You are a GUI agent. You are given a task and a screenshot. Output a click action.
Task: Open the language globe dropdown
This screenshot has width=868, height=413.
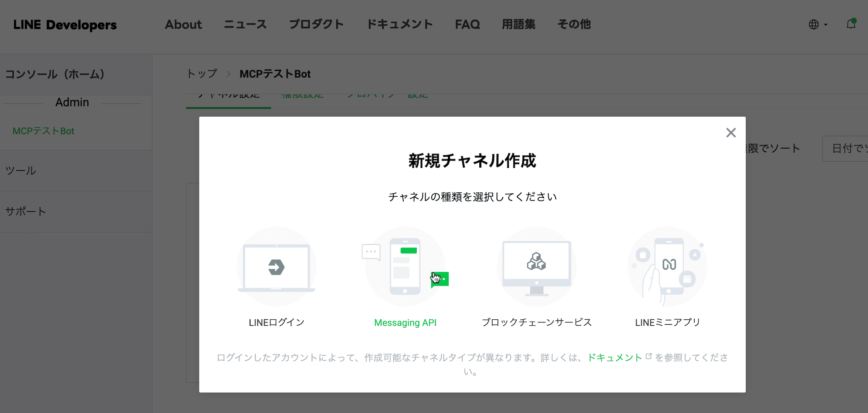818,24
